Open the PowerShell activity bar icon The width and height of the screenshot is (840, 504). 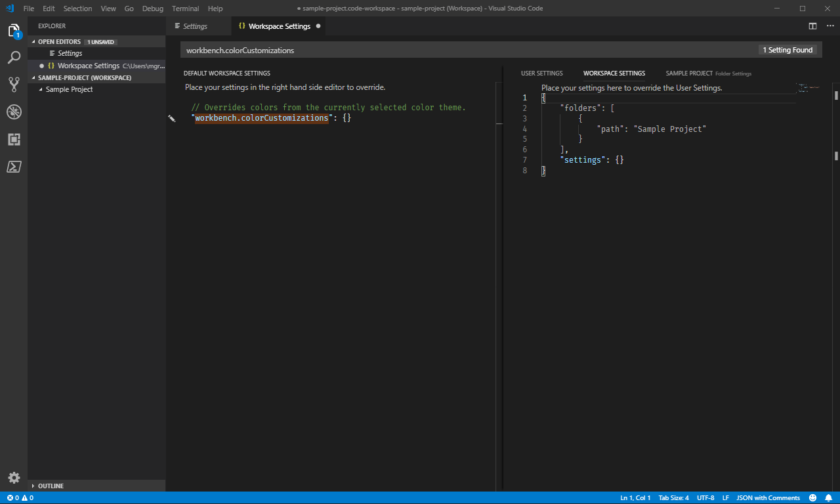tap(14, 167)
